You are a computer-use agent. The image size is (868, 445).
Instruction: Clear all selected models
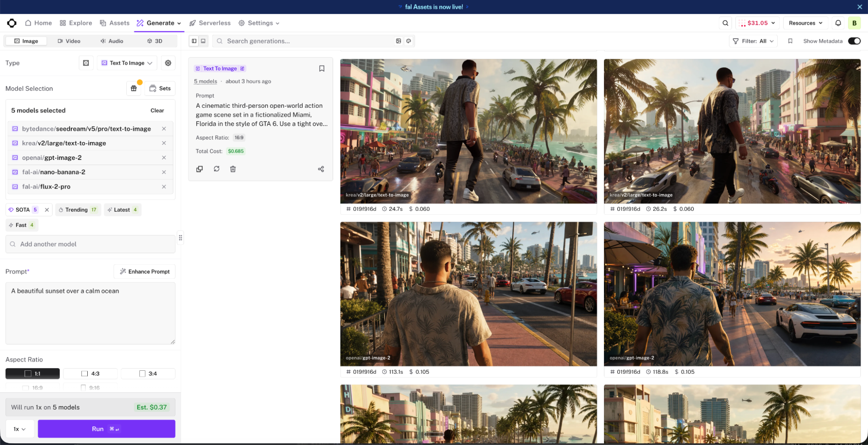tap(157, 110)
